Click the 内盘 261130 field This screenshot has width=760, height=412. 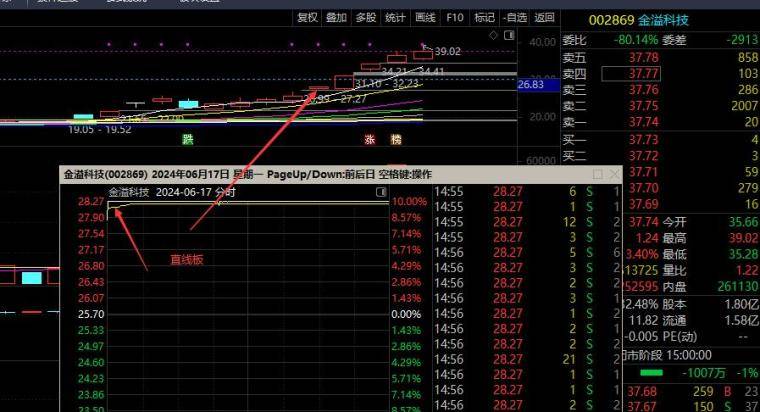click(x=710, y=286)
